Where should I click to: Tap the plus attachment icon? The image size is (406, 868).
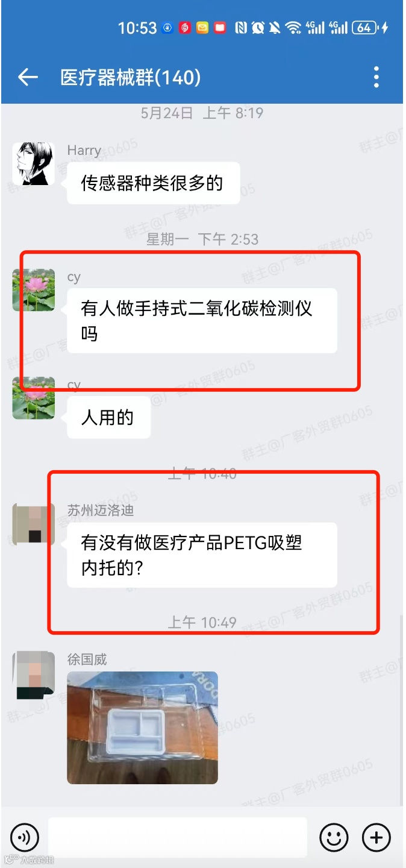376,837
